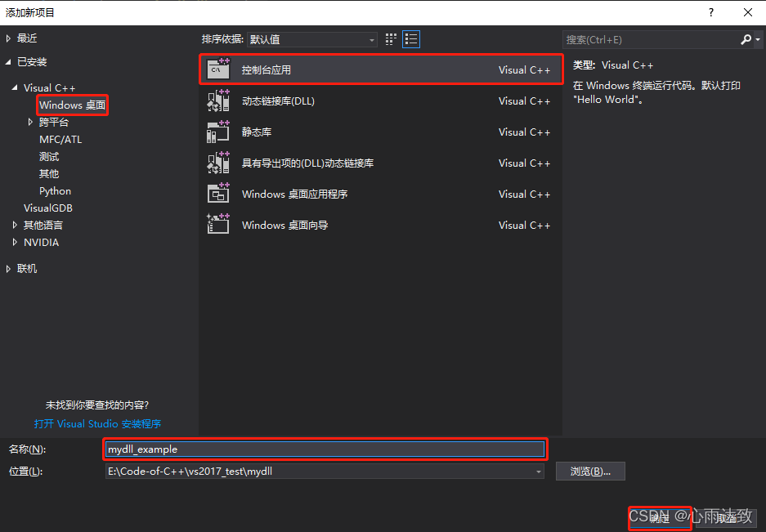Open the help question mark button

pyautogui.click(x=711, y=12)
